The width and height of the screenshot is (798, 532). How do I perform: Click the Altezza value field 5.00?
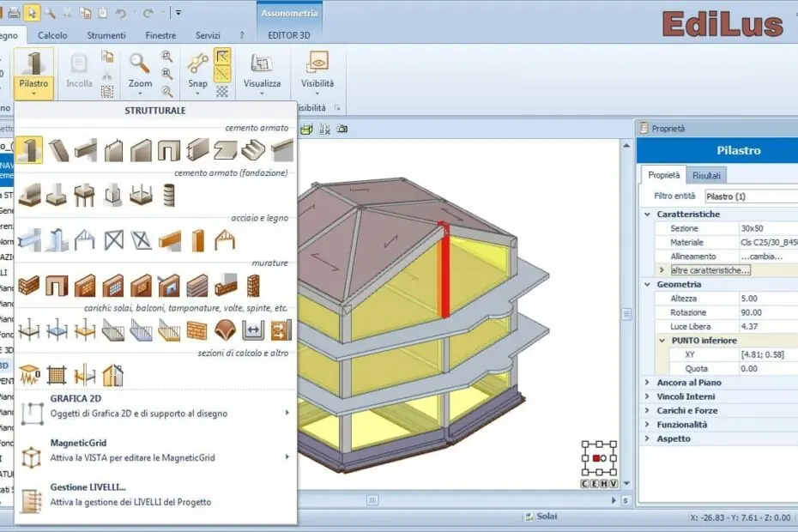[769, 299]
